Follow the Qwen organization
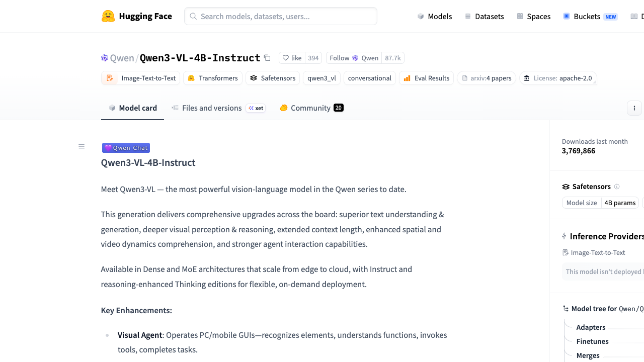644x362 pixels. (x=354, y=58)
